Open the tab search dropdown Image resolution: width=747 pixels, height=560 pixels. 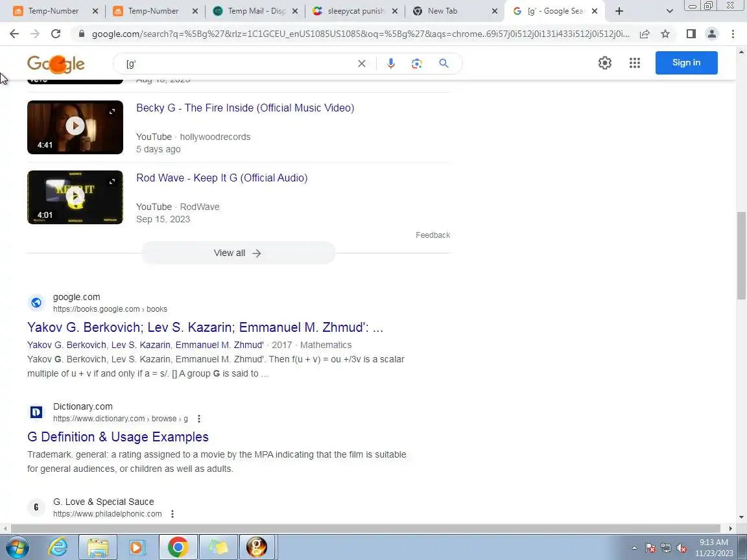coord(669,11)
